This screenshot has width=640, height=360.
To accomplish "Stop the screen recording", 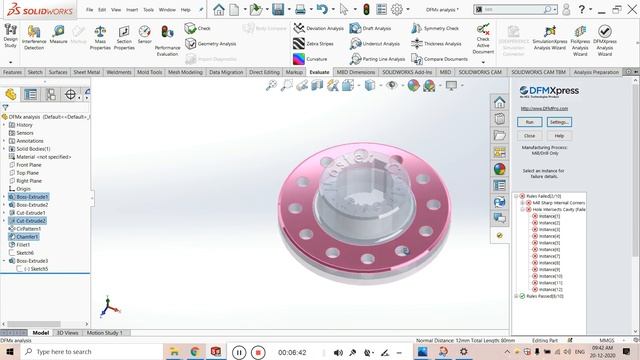I will [258, 352].
